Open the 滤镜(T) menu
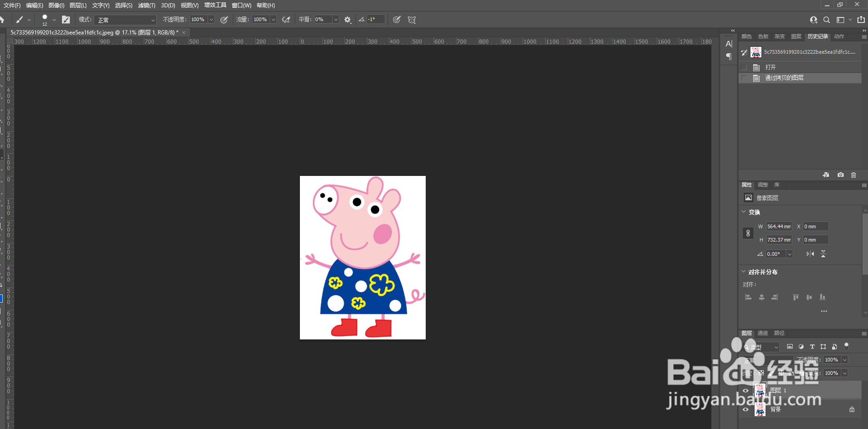Viewport: 868px width, 429px height. click(x=147, y=6)
